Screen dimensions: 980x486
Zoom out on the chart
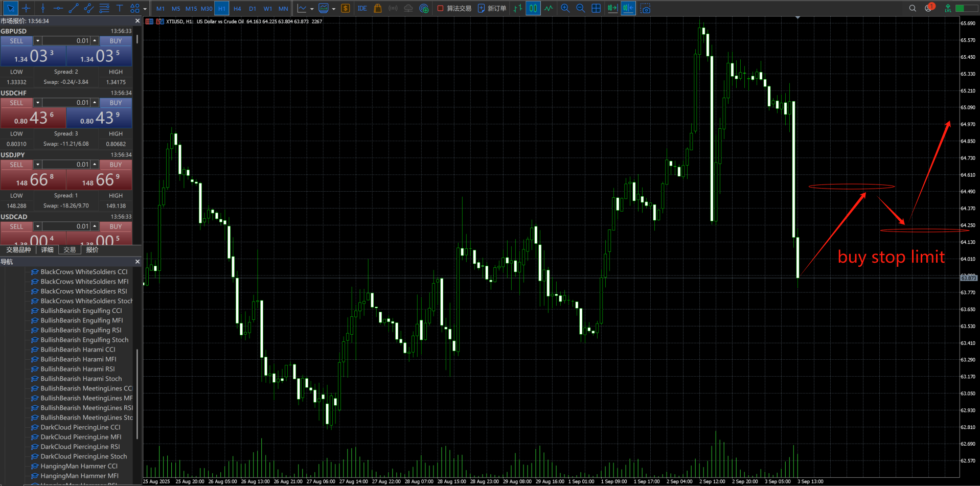pyautogui.click(x=581, y=8)
